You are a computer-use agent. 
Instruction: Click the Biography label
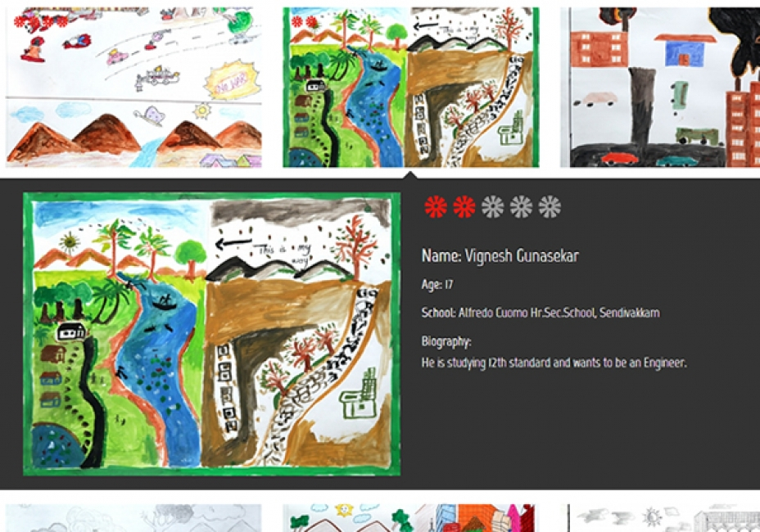446,342
